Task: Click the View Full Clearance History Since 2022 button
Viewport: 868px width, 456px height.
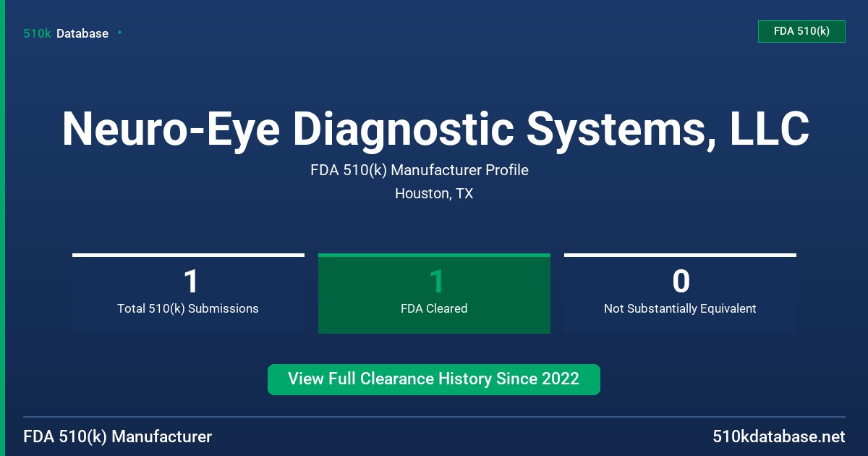Action: (x=434, y=379)
